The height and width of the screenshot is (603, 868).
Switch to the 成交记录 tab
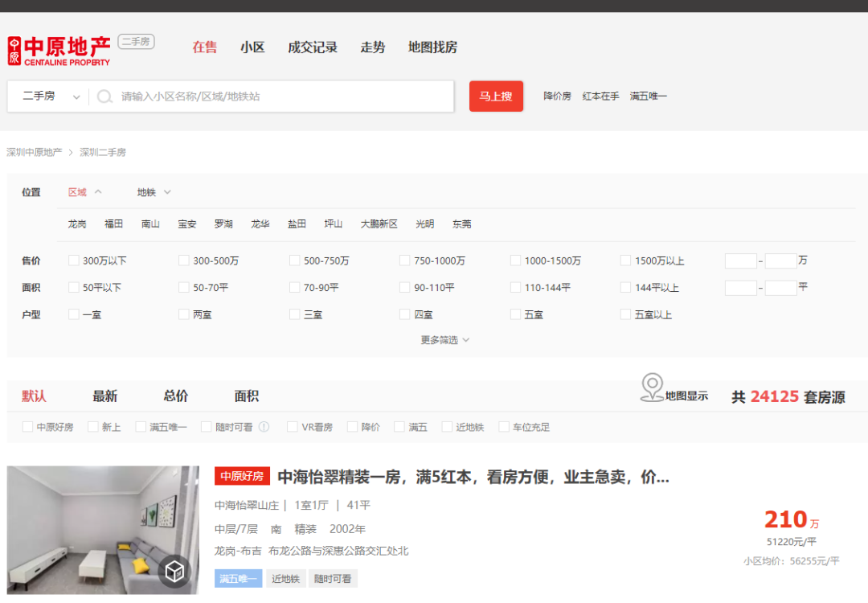click(x=313, y=47)
